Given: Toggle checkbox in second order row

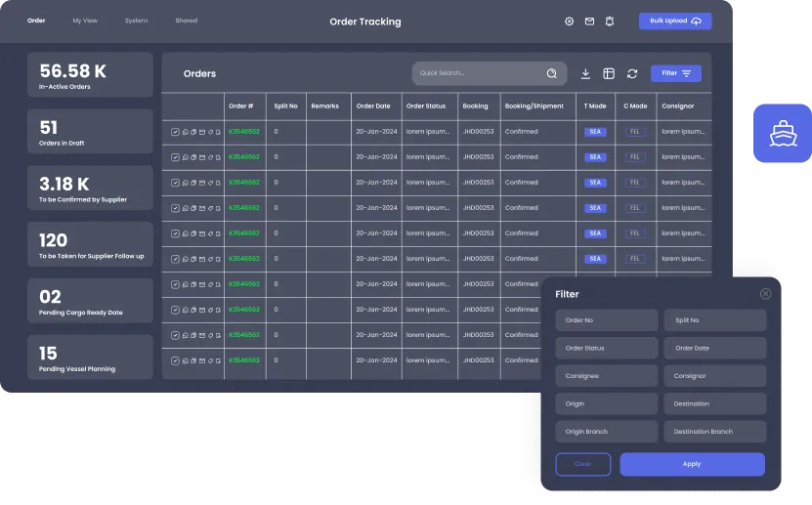Looking at the screenshot, I should [x=175, y=157].
